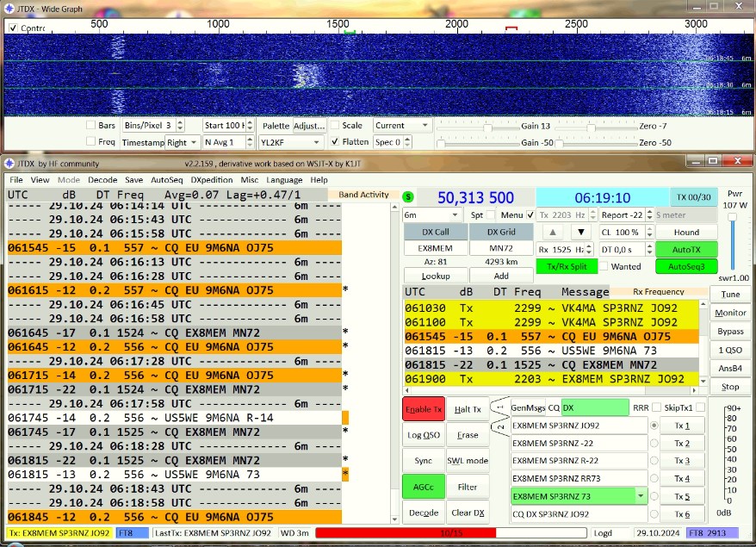Viewport: 756px width, 547px height.
Task: Toggle the SkipTx1 checkbox
Action: pos(700,407)
